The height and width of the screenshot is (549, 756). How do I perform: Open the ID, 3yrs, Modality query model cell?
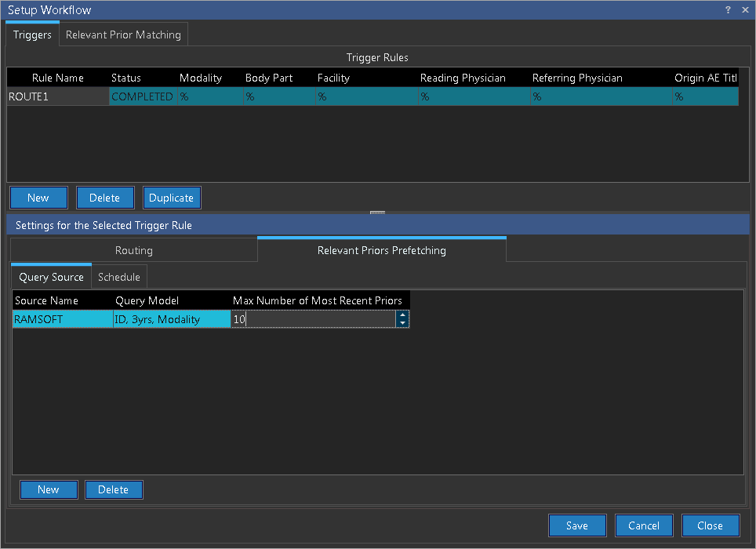(171, 319)
